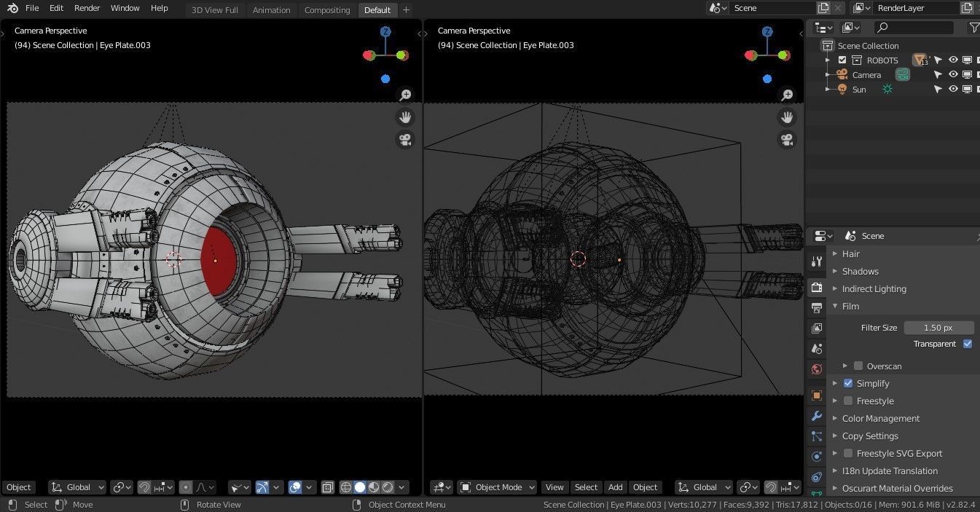This screenshot has height=512, width=980.
Task: Toggle snapping magnet in left viewport header
Action: [144, 487]
